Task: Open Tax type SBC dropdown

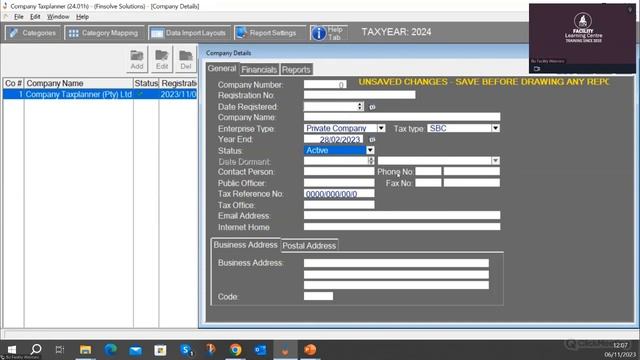Action: (x=496, y=128)
